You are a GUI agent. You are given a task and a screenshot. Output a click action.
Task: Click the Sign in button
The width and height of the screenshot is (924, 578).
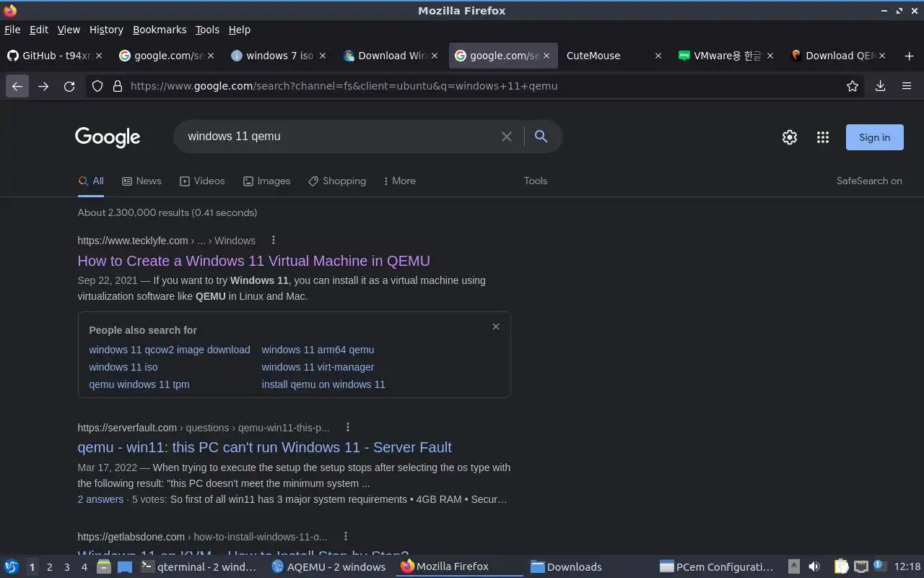tap(874, 137)
